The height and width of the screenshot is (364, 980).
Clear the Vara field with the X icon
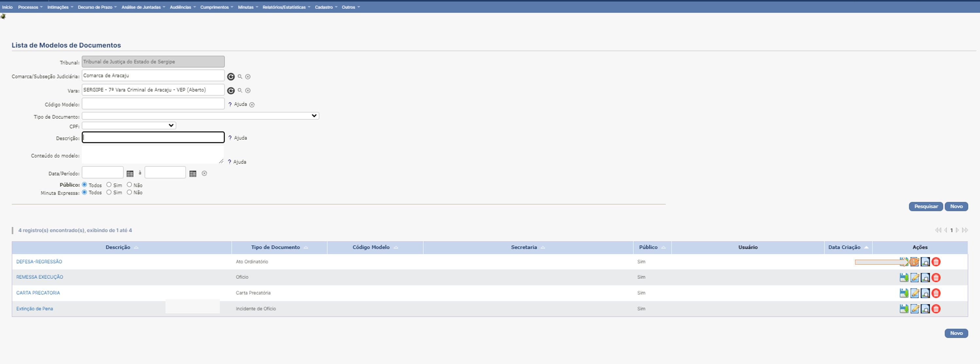tap(248, 91)
